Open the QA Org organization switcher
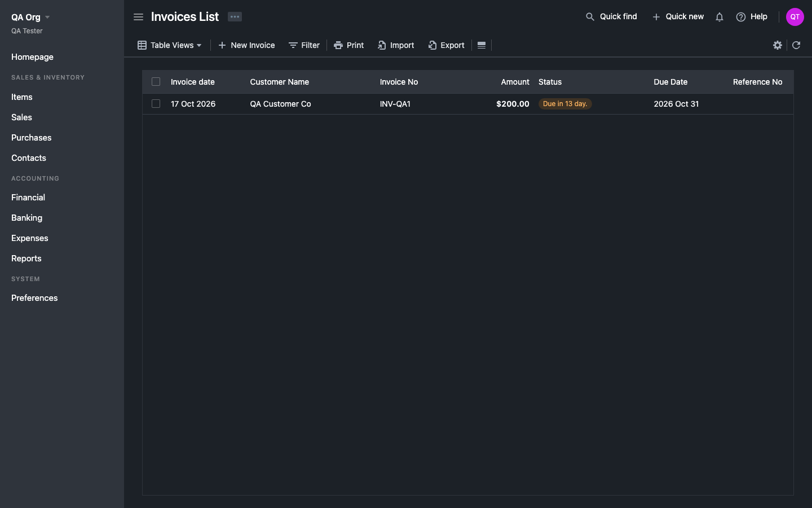The height and width of the screenshot is (508, 812). click(31, 17)
